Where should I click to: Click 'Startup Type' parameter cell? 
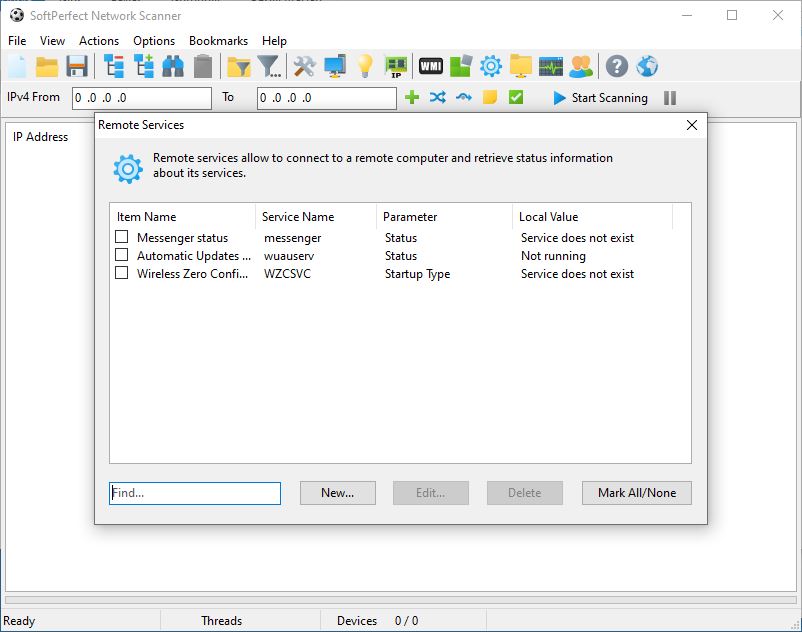pyautogui.click(x=417, y=274)
